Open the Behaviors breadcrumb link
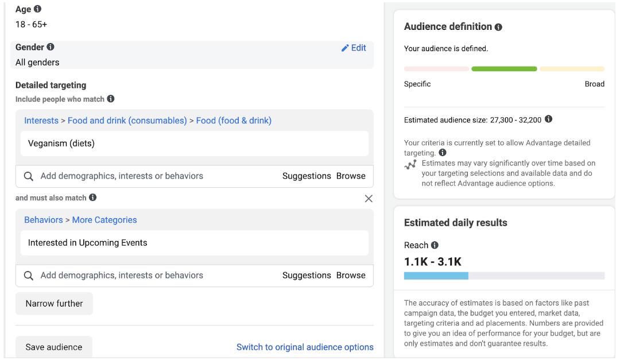 tap(44, 220)
